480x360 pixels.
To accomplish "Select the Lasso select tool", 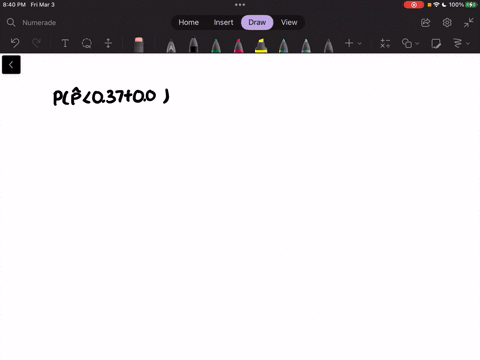I will point(87,43).
